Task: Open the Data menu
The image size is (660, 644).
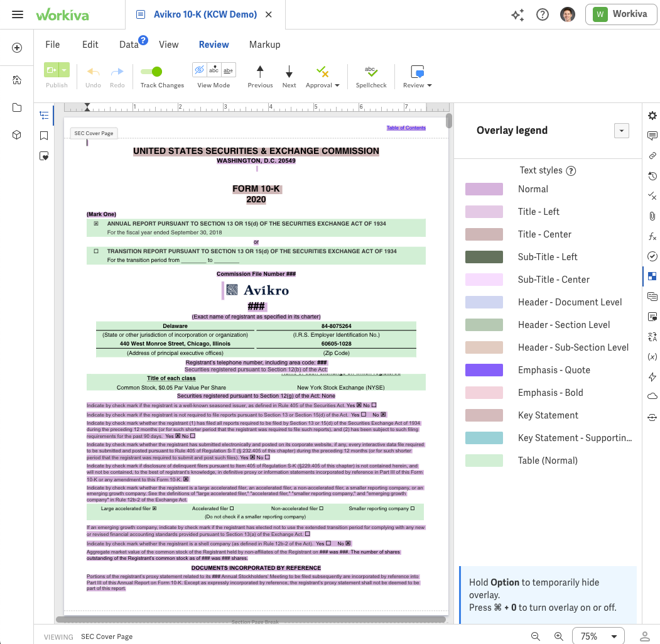Action: point(129,45)
